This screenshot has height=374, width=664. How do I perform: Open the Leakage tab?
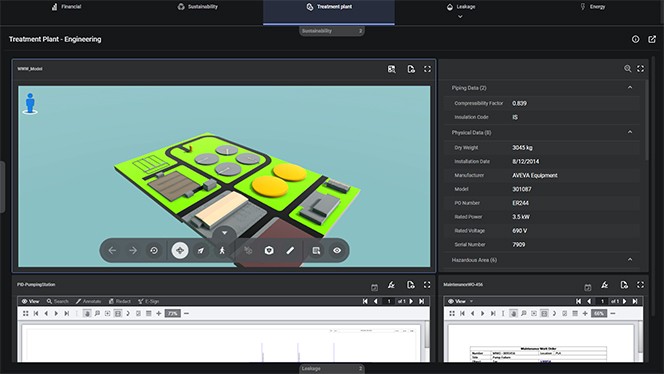(461, 7)
